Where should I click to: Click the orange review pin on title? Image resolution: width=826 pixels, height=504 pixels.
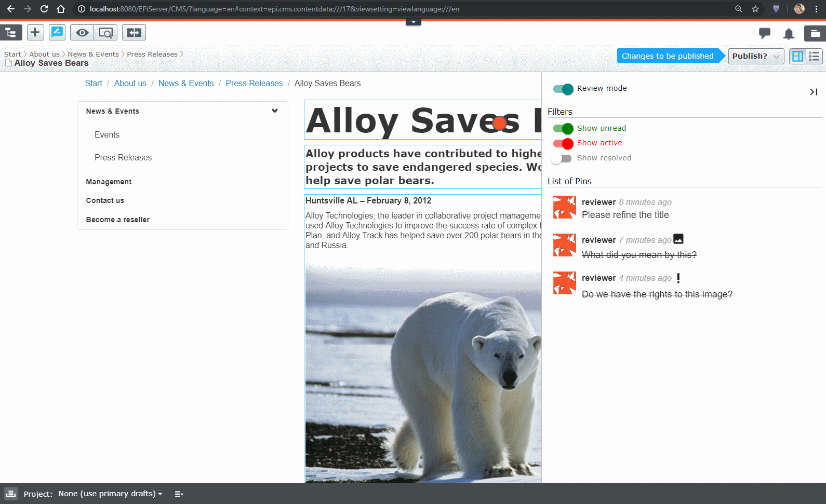point(499,123)
